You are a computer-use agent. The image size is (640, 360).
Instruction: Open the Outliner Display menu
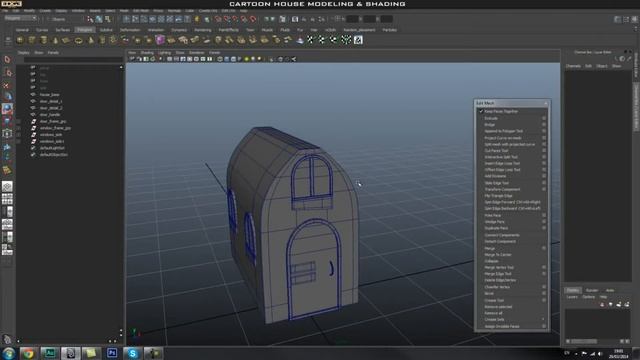[23, 53]
